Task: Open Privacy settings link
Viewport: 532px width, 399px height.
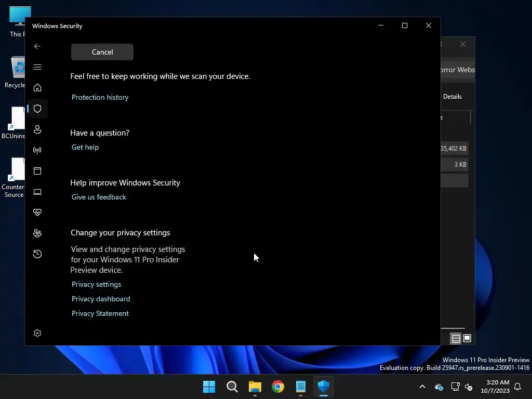Action: click(96, 284)
